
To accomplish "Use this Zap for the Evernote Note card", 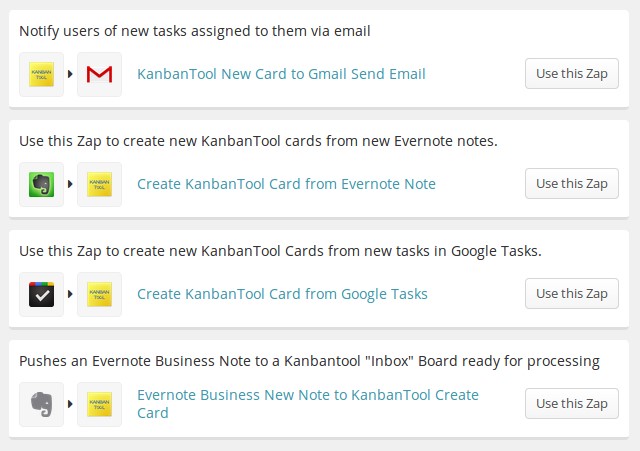I will click(571, 184).
